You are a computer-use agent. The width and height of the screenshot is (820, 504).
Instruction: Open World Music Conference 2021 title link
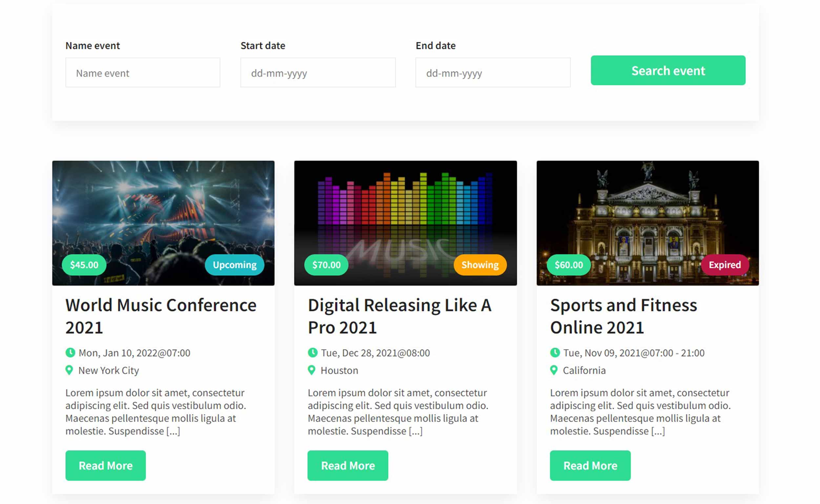(161, 316)
